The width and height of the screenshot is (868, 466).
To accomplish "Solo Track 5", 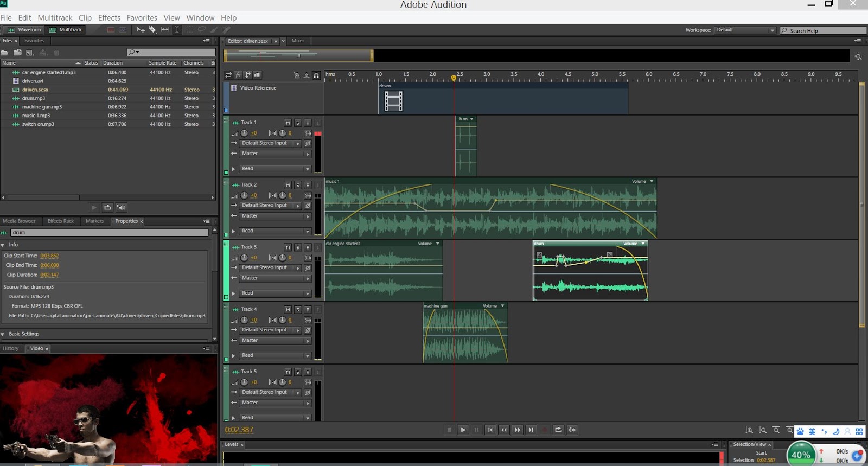I will pos(298,372).
